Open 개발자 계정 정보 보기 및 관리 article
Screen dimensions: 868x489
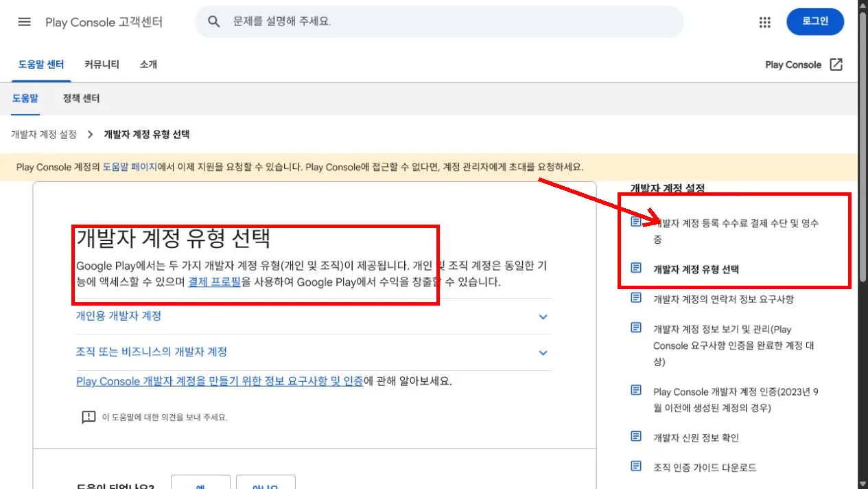click(x=734, y=345)
